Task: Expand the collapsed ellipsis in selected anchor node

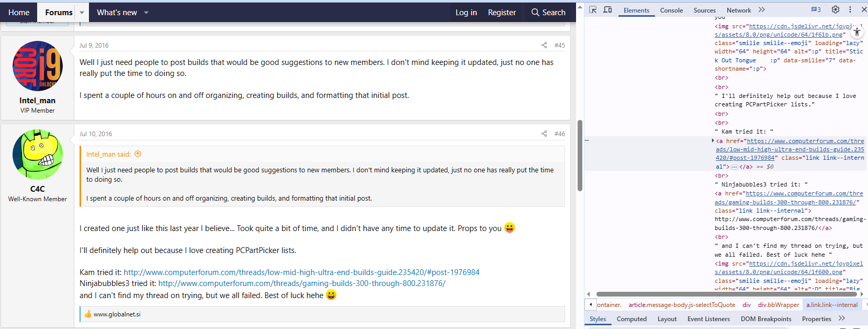Action: 735,167
